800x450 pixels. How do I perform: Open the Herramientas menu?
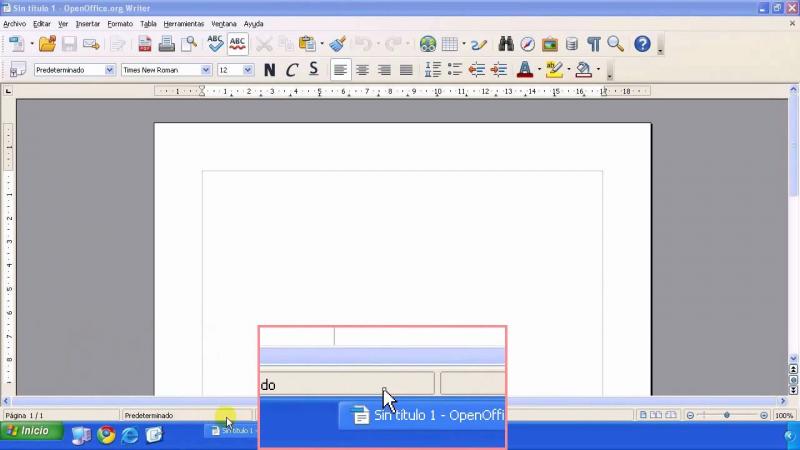tap(184, 23)
